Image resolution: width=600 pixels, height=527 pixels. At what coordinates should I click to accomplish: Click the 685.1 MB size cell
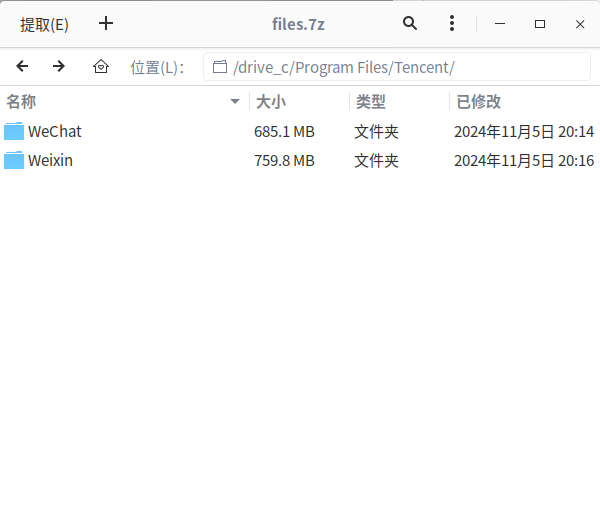pos(284,132)
